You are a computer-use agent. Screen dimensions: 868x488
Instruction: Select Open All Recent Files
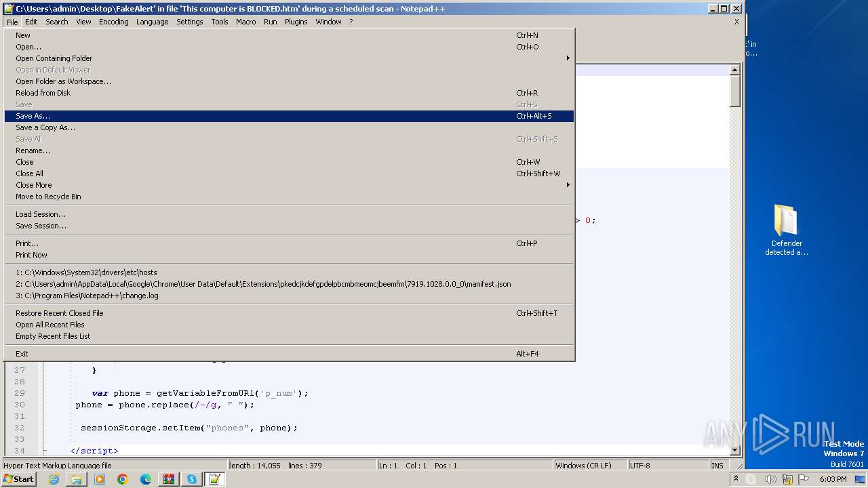290,325
